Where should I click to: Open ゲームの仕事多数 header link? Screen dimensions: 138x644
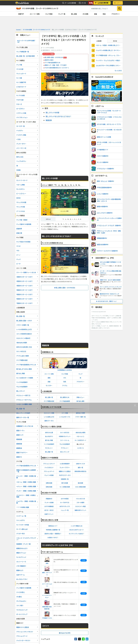pos(69,3)
